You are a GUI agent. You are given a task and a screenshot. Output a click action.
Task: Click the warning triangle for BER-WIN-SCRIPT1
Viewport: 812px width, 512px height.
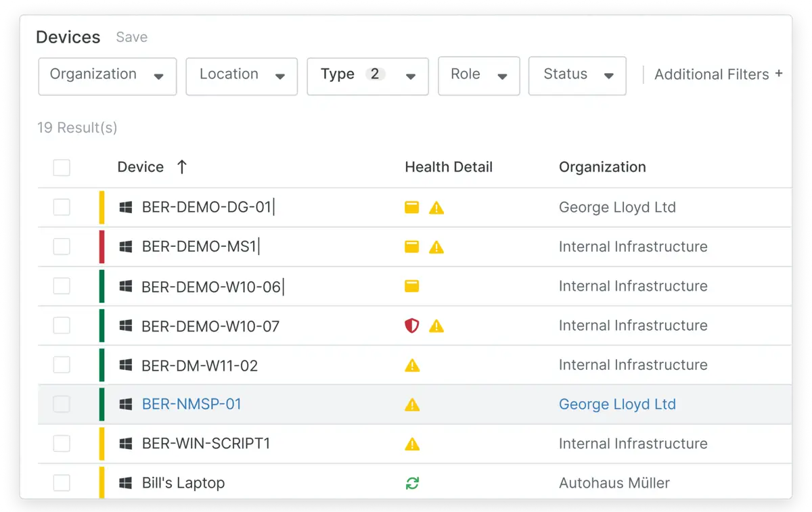click(412, 444)
